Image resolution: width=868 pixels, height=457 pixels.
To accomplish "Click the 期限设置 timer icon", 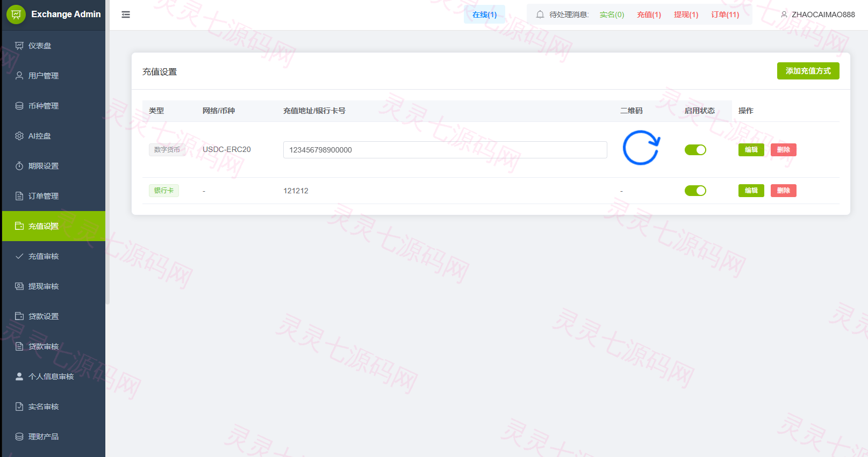I will click(19, 166).
